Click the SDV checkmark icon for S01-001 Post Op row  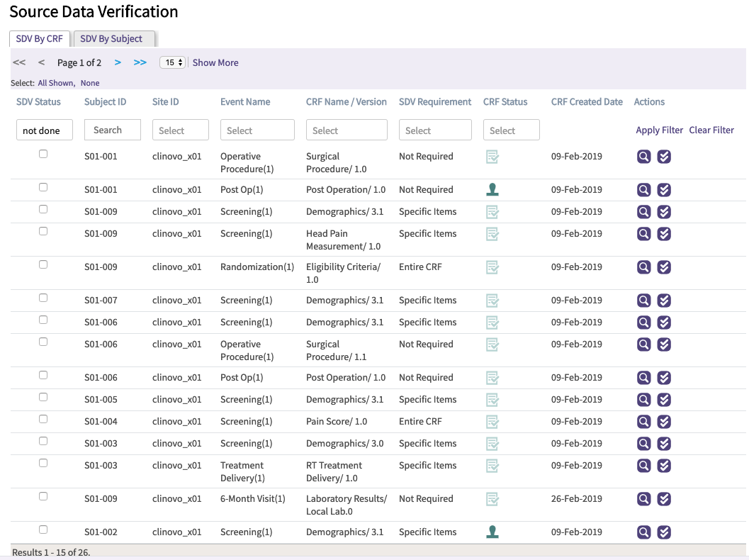click(x=664, y=190)
